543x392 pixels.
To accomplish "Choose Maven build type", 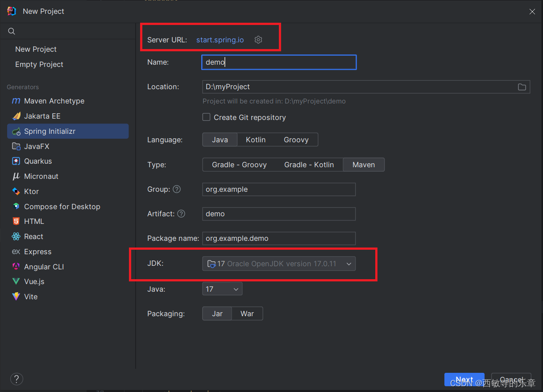I will (x=364, y=165).
